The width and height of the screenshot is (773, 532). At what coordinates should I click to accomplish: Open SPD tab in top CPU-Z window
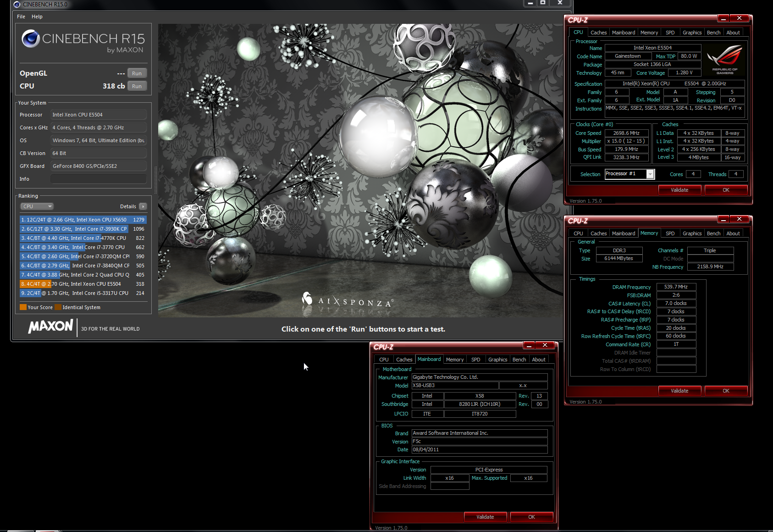pos(670,33)
